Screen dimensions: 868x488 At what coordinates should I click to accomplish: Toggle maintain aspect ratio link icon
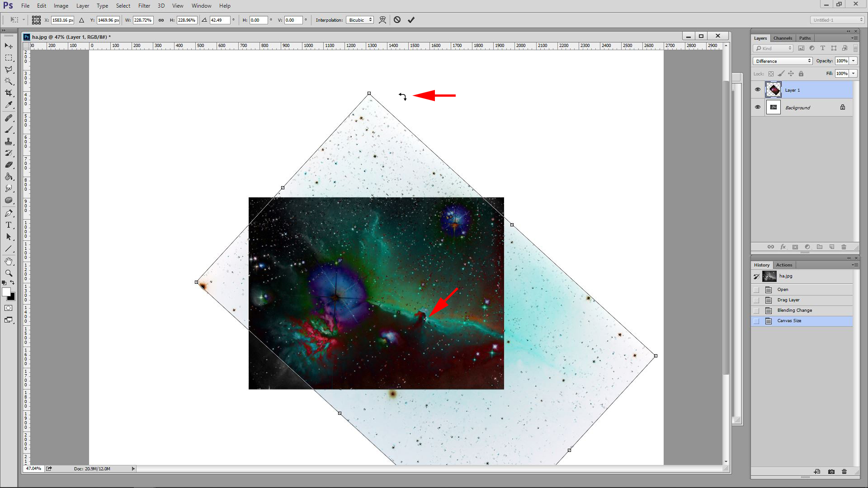point(161,20)
